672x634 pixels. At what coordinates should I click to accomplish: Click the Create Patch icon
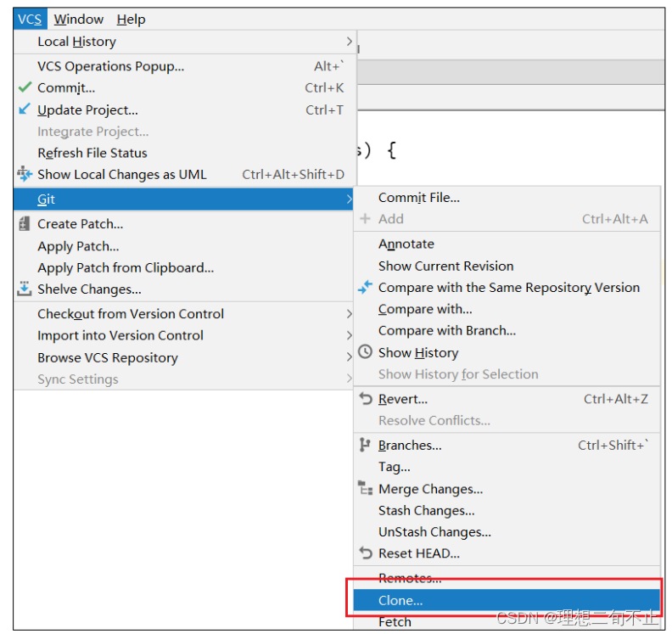tap(25, 224)
